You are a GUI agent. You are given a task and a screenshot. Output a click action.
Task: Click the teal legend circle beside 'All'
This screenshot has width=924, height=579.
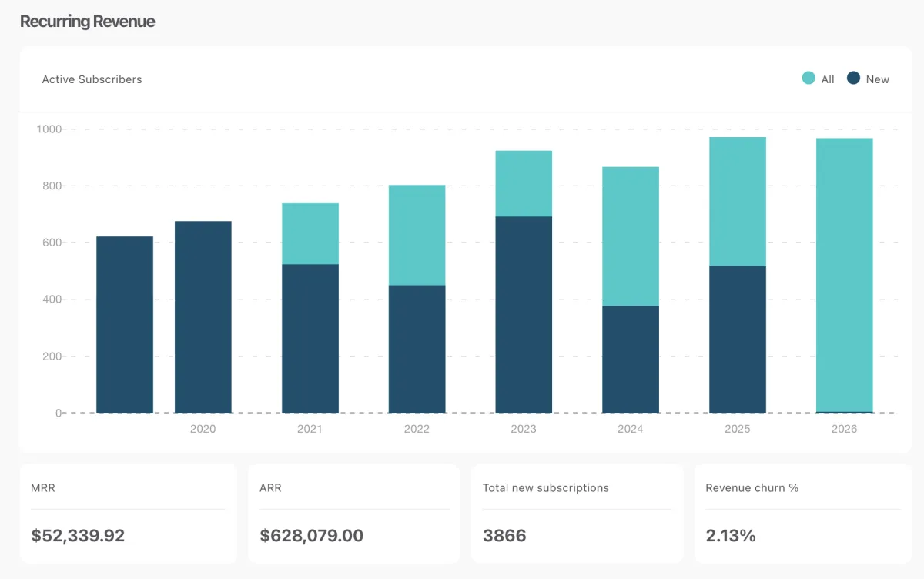coord(808,79)
